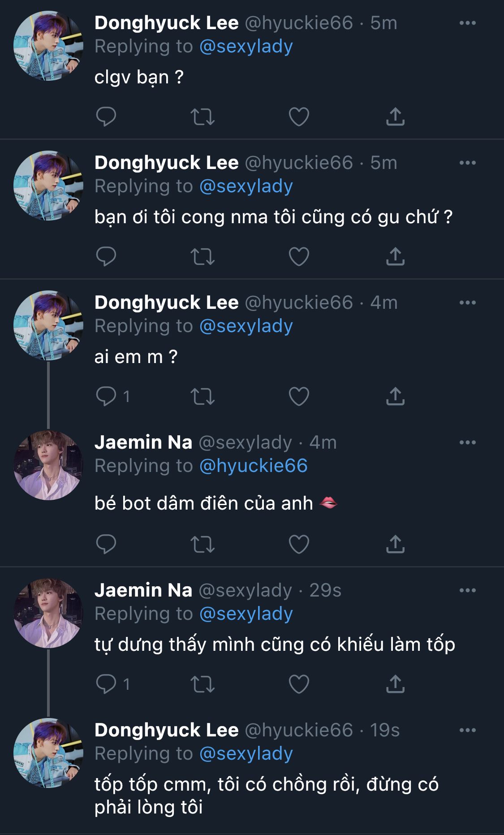Open Jaemin Na's avatar on the 4m tweet
Viewport: 504px width, 835px height.
click(x=48, y=465)
